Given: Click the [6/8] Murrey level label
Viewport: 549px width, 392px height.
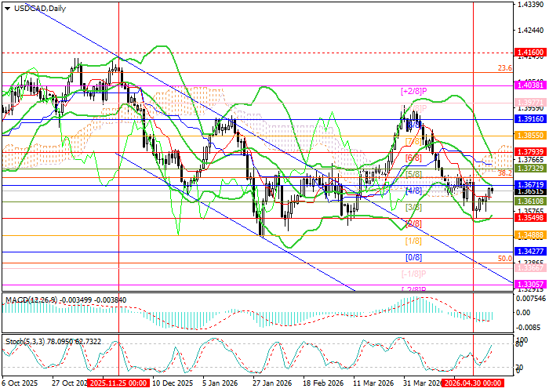Looking at the screenshot, I should click(413, 158).
